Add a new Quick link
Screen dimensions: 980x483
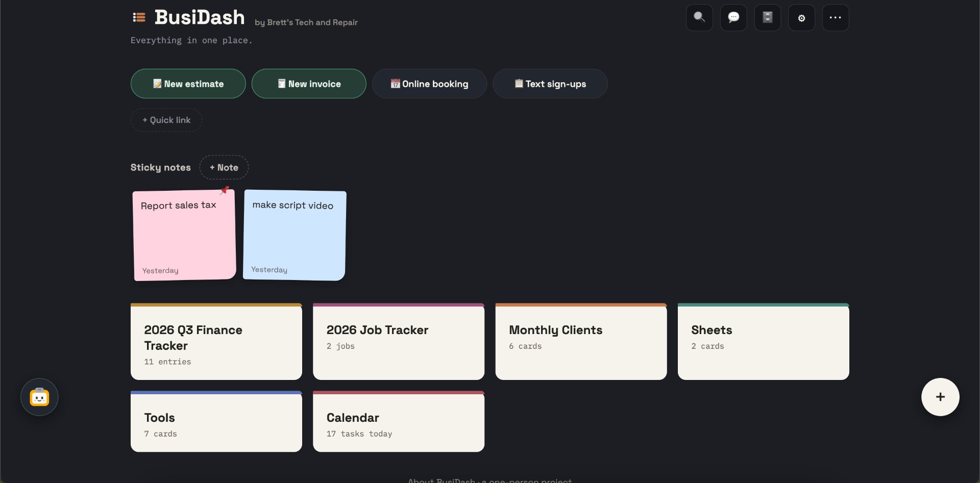166,120
